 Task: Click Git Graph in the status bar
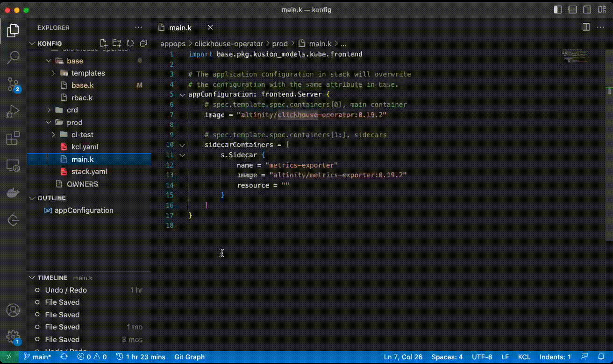pos(189,357)
